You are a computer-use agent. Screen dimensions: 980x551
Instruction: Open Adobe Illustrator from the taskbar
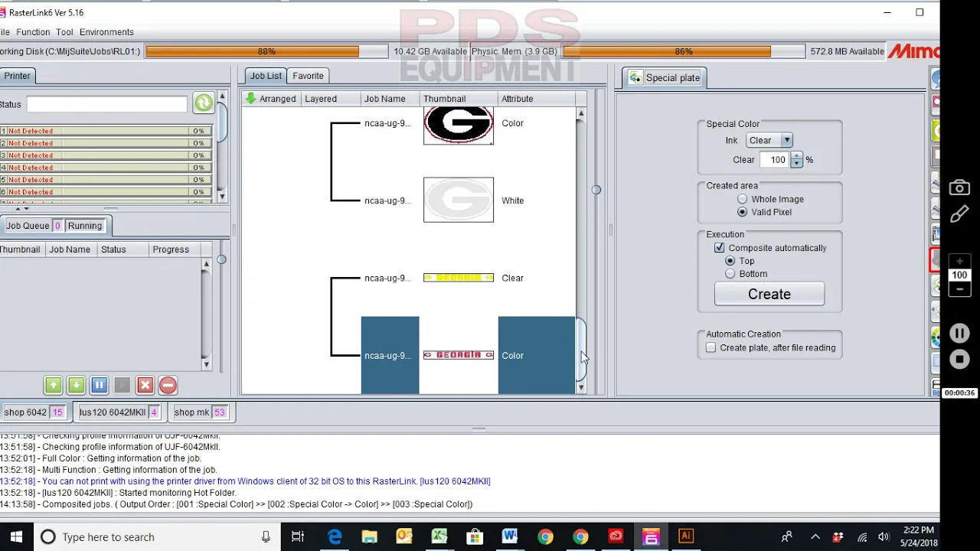tap(686, 536)
